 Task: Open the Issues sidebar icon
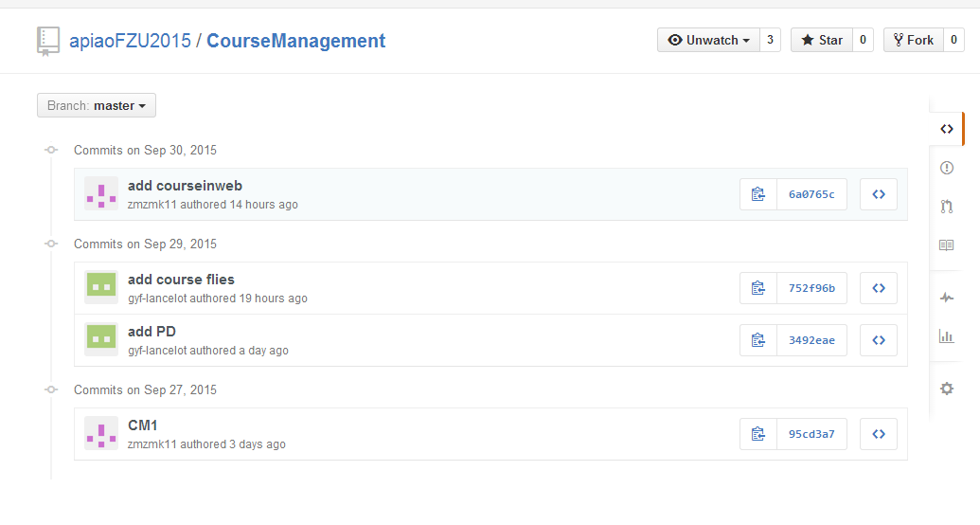click(947, 168)
